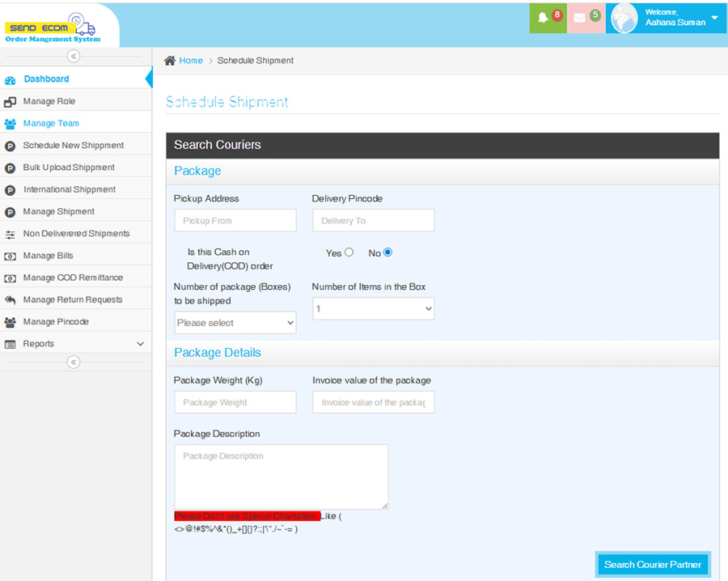Screen dimensions: 728x581
Task: Select Yes for Cash on Delivery
Action: (349, 252)
